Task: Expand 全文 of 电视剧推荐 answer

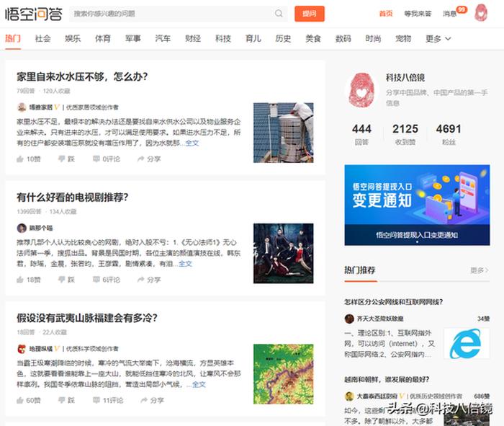Action: 186,264
